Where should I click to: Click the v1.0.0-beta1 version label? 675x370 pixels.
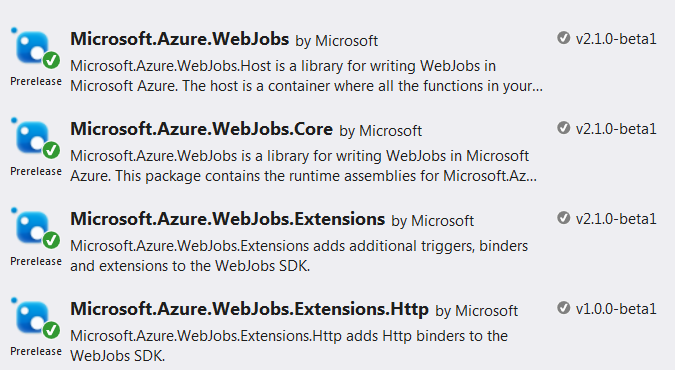pyautogui.click(x=616, y=309)
